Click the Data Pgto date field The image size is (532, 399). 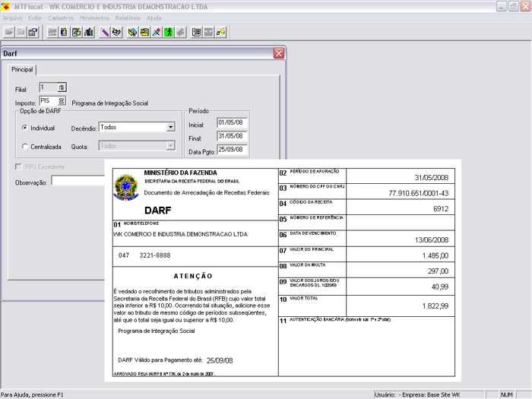pyautogui.click(x=232, y=150)
